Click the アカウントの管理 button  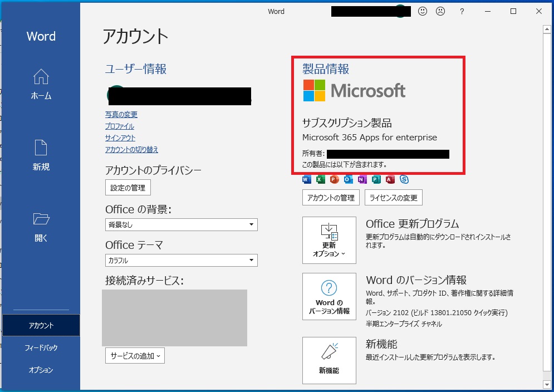pos(331,198)
